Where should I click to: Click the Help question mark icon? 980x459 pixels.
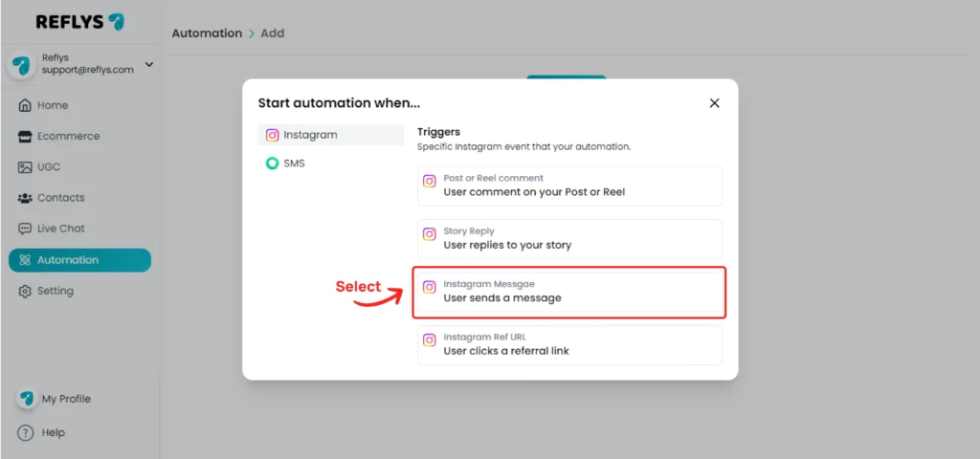(25, 433)
